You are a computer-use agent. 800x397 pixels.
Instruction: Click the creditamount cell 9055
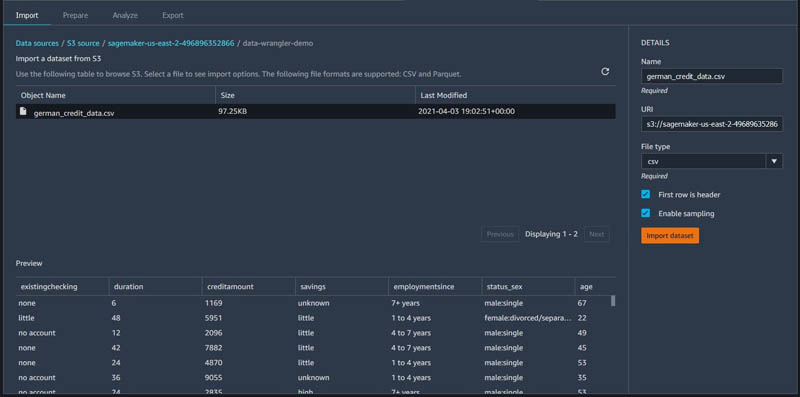tap(214, 378)
